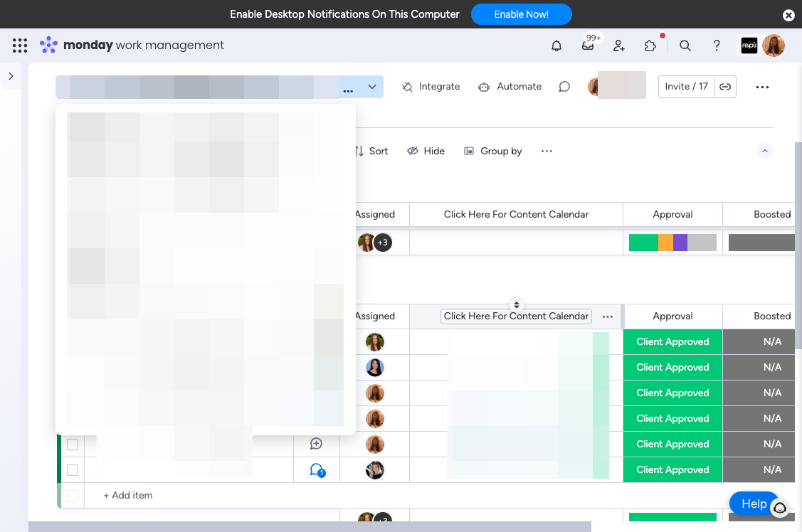Open third row's Client Approved status
This screenshot has height=532, width=802.
(672, 393)
